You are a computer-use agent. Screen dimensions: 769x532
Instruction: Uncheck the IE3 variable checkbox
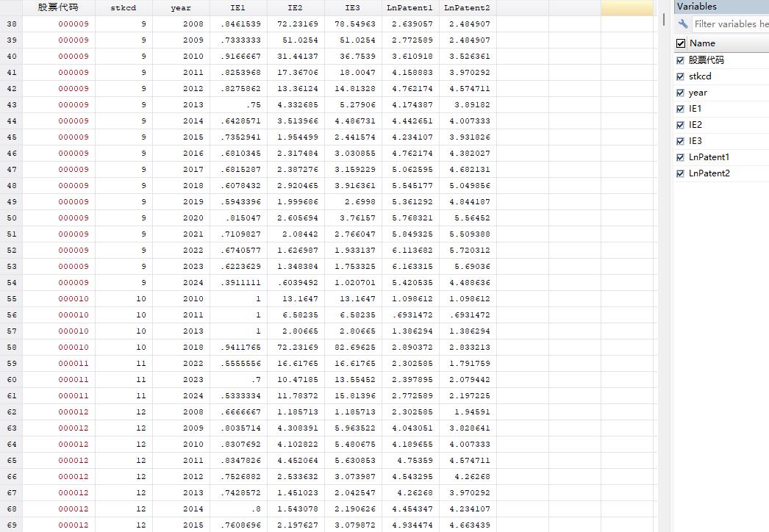pyautogui.click(x=680, y=141)
